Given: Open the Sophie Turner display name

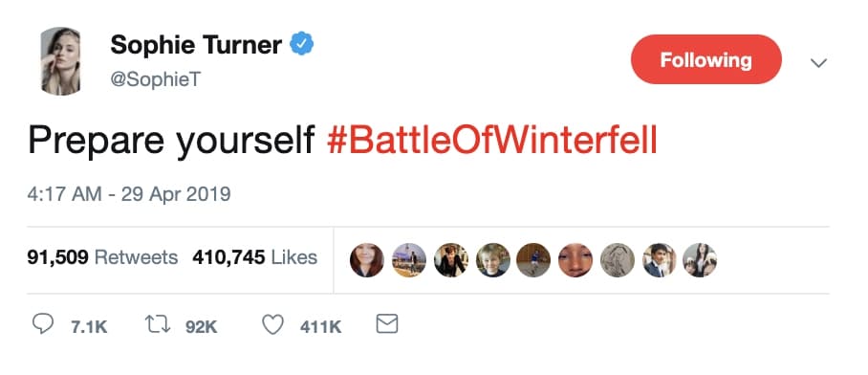Looking at the screenshot, I should tap(196, 44).
